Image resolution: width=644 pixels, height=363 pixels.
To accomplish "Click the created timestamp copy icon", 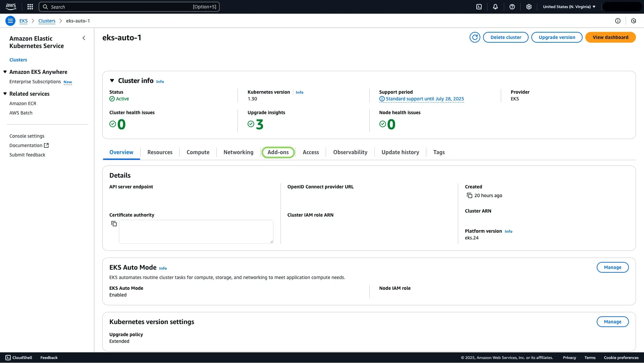I will click(469, 195).
